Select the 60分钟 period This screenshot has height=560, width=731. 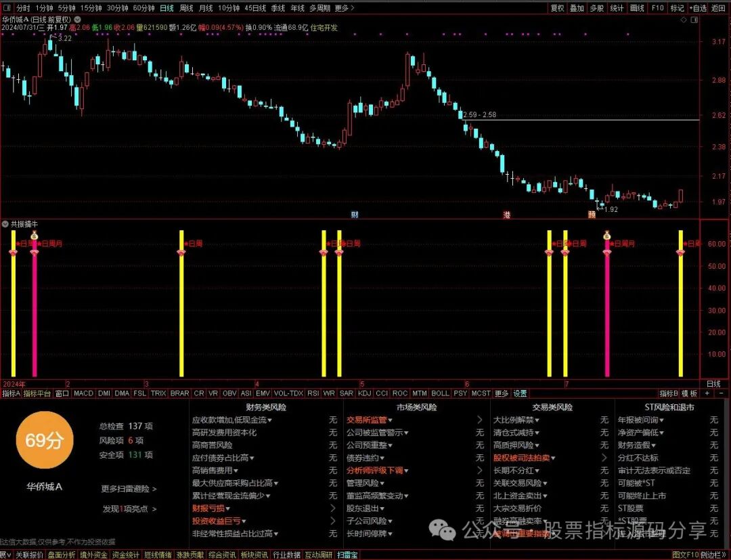point(143,8)
